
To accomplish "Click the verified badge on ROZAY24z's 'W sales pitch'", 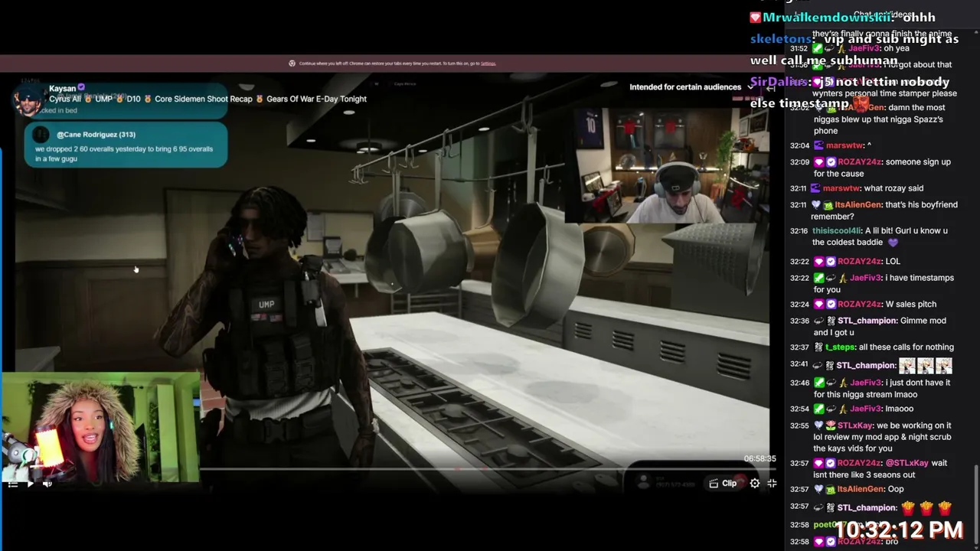I will point(831,305).
